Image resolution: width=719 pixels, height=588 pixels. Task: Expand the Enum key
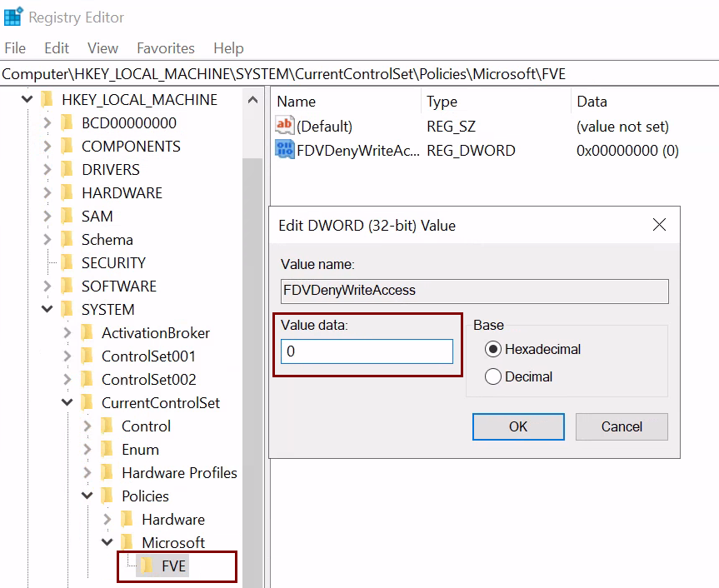[87, 450]
